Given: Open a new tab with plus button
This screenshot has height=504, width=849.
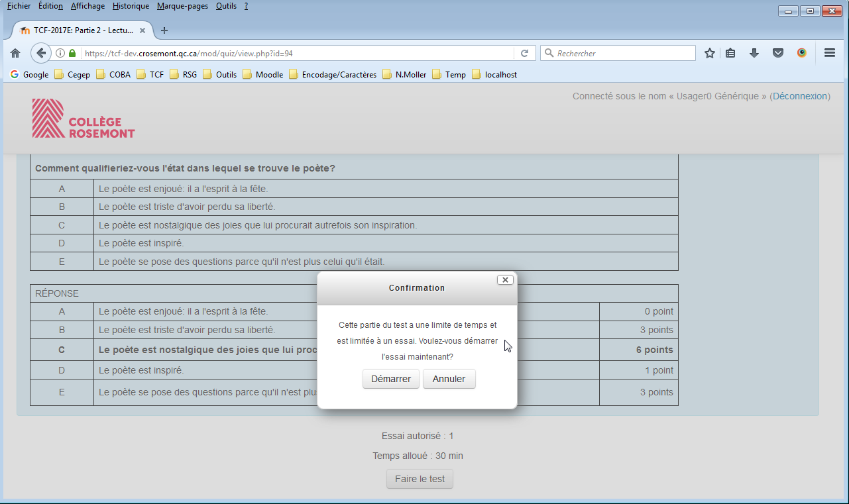Looking at the screenshot, I should [164, 30].
